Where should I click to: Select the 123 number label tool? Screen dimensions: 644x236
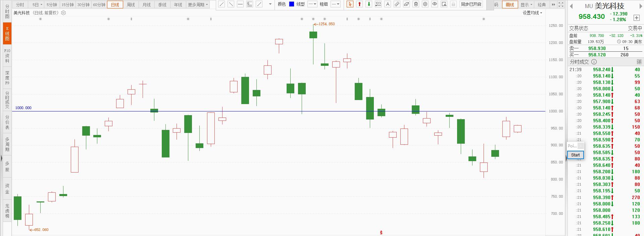click(x=378, y=4)
